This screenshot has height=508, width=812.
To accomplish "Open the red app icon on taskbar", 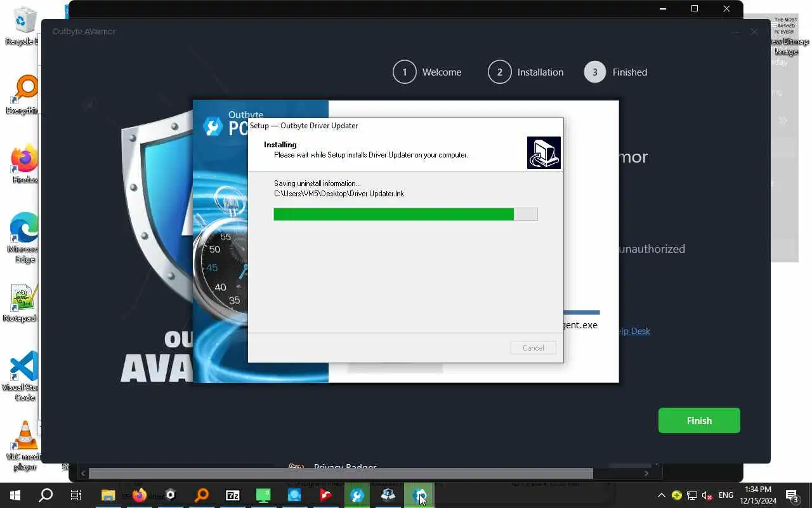I will coord(326,495).
